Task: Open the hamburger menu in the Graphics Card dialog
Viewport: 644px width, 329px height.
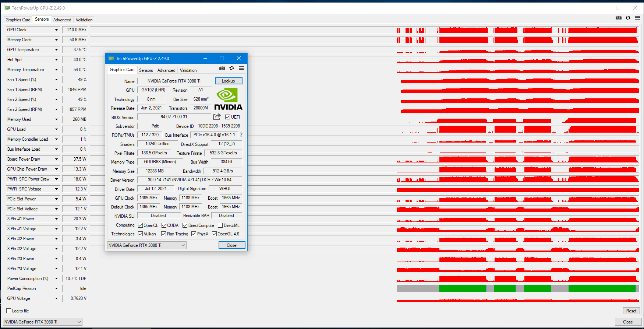Action: 241,68
